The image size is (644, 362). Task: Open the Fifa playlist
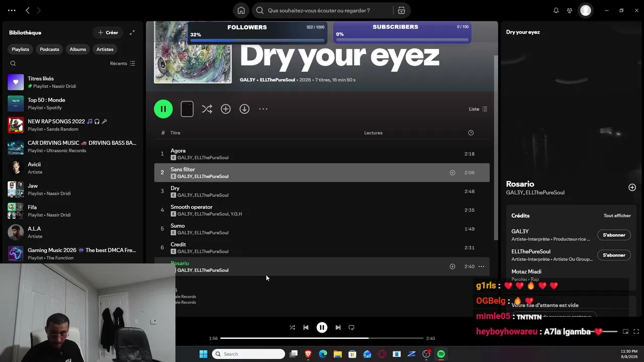(x=72, y=211)
